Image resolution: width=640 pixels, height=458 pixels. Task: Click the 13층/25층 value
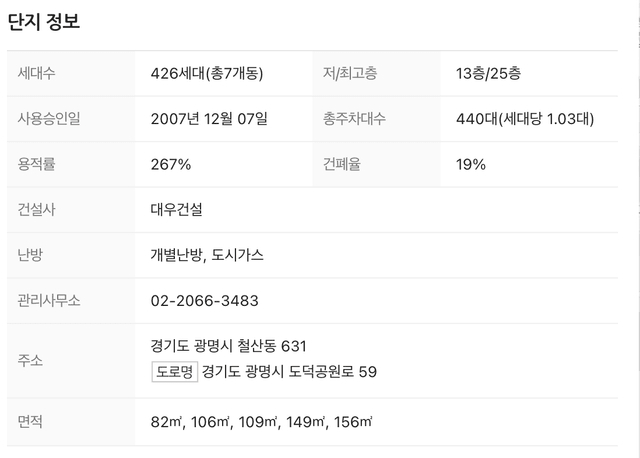488,73
